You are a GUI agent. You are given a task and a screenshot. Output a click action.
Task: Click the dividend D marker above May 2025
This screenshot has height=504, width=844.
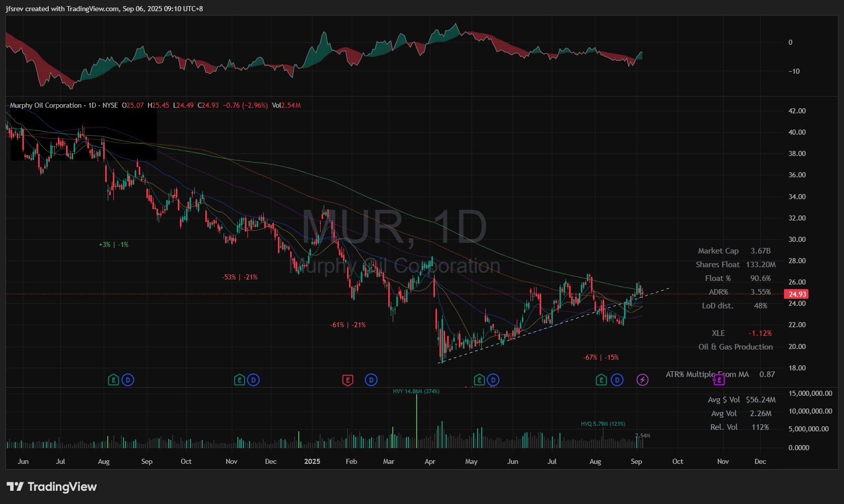click(493, 380)
